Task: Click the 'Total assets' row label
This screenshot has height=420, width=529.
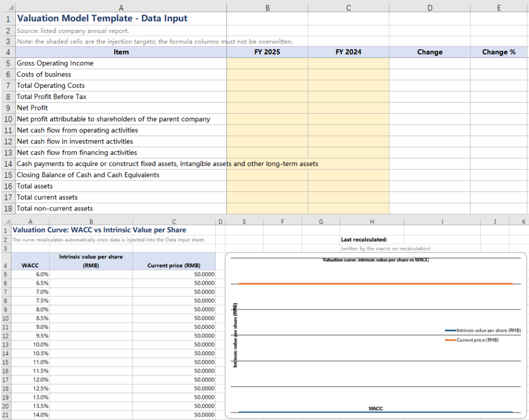Action: click(x=121, y=186)
